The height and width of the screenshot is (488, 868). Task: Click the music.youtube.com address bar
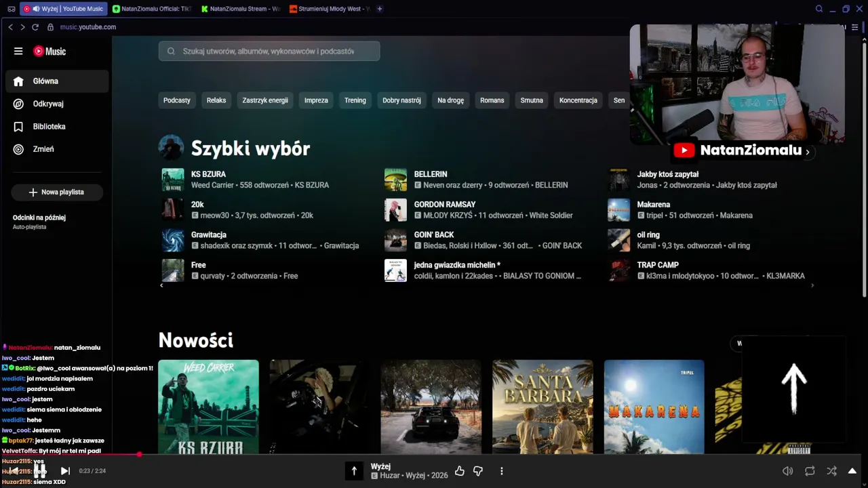point(88,27)
